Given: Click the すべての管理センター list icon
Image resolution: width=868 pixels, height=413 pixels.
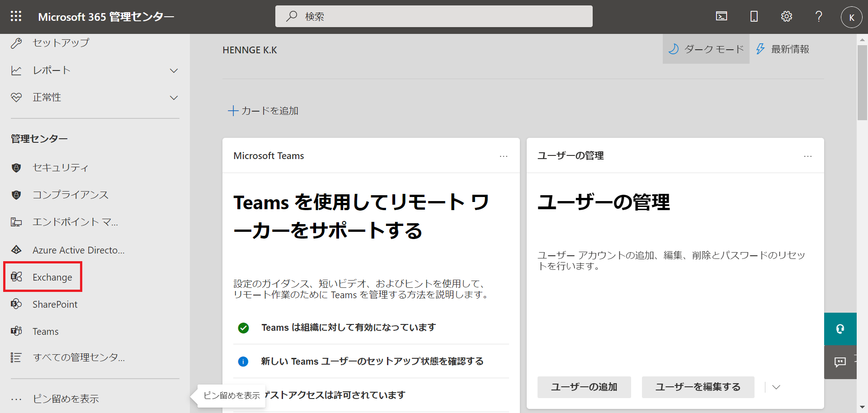Looking at the screenshot, I should (x=16, y=357).
